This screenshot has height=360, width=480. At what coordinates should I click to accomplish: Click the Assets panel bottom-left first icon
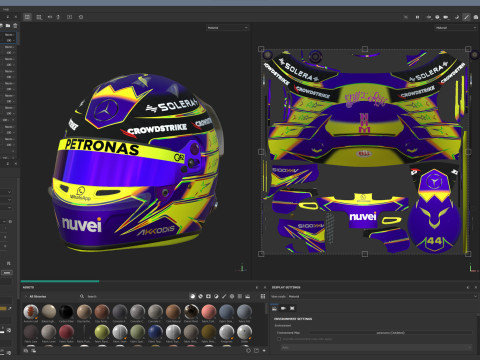(26, 350)
